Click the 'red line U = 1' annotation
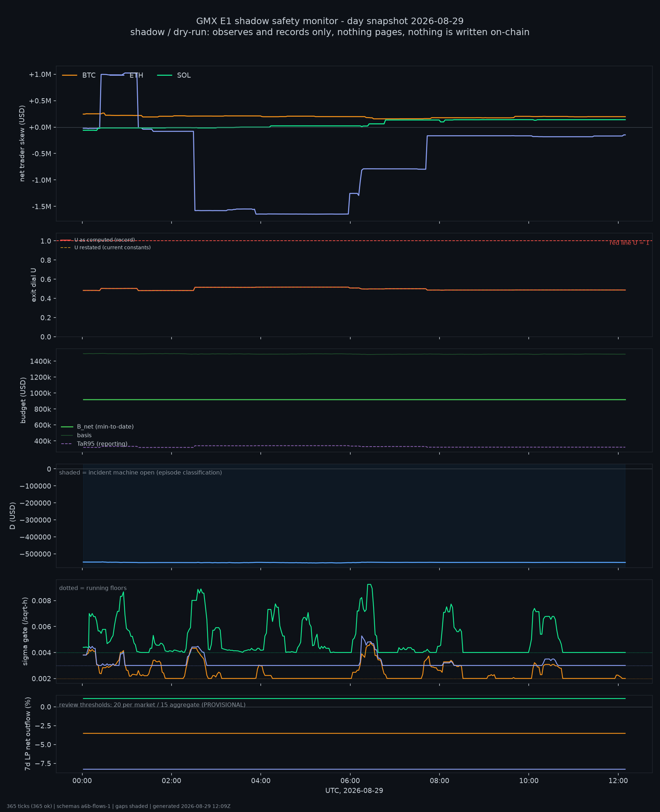Image resolution: width=660 pixels, height=812 pixels. pyautogui.click(x=629, y=243)
